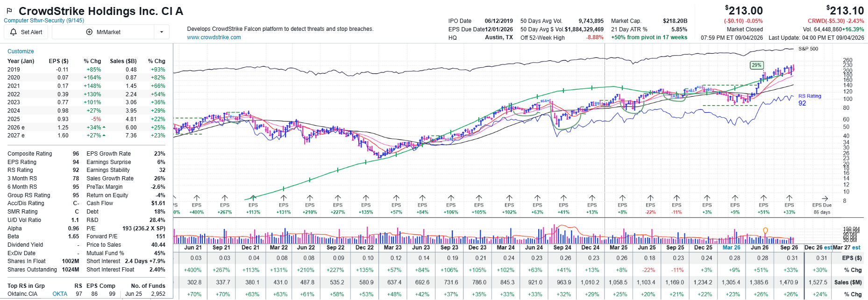Image resolution: width=868 pixels, height=300 pixels.
Task: Click the EPS arrow marker above +135%
Action: [366, 198]
